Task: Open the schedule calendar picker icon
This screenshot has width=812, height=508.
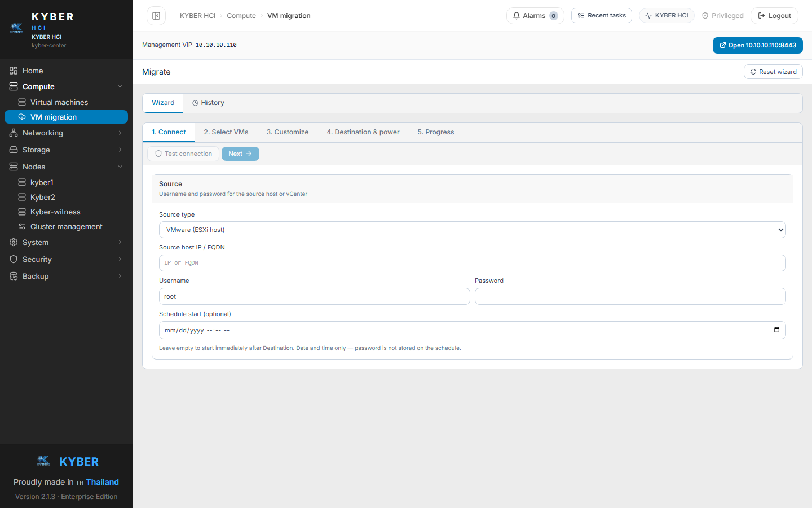Action: pos(776,330)
